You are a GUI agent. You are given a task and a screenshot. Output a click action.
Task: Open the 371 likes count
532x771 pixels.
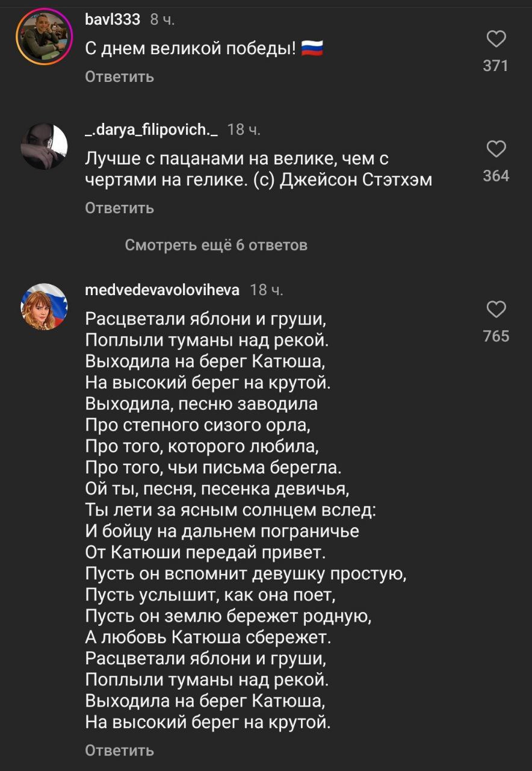tap(495, 66)
